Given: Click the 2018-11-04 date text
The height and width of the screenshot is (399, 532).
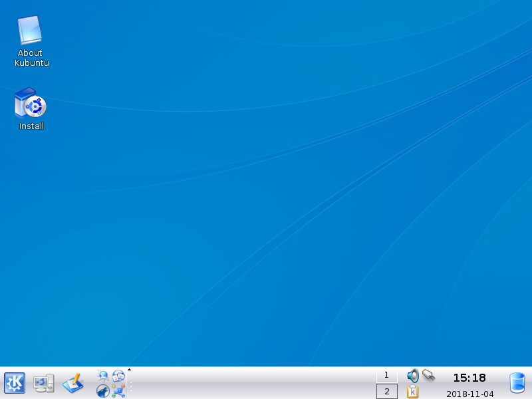Looking at the screenshot, I should (469, 394).
